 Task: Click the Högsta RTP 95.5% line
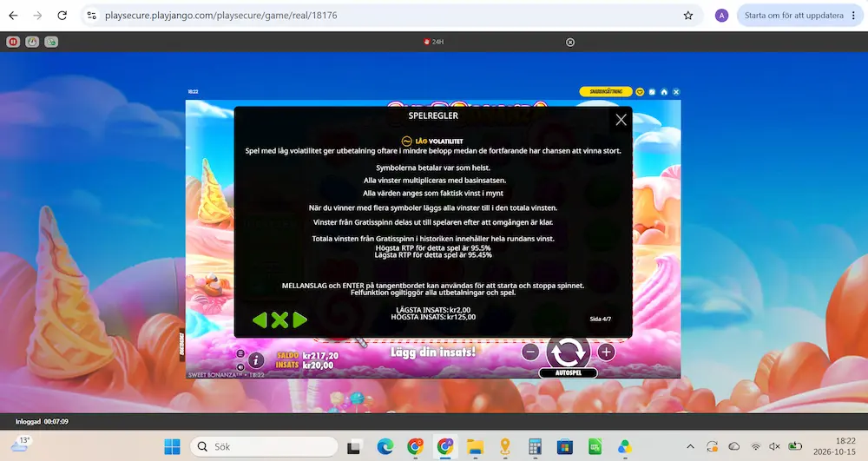[433, 248]
